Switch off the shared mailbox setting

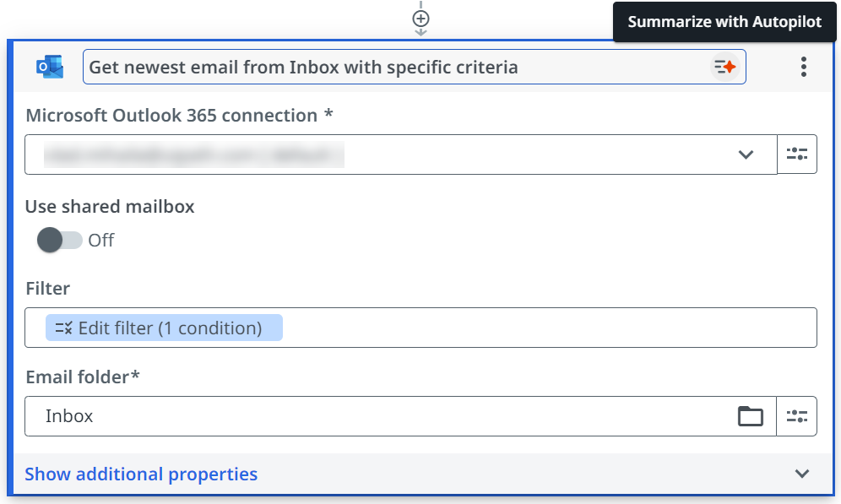pyautogui.click(x=58, y=240)
